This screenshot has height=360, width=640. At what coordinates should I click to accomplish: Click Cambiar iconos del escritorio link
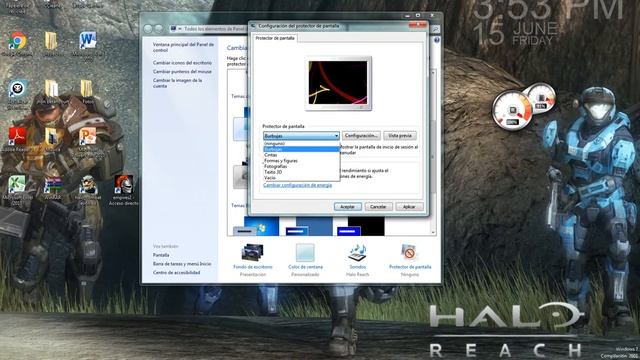point(182,63)
